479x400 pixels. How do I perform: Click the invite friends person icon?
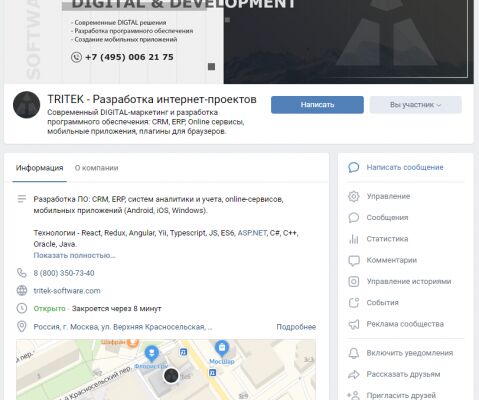pos(353,395)
